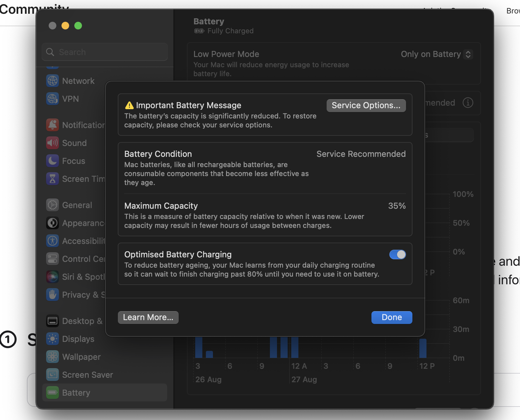This screenshot has width=520, height=420.
Task: Click the battery health info icon
Action: click(x=468, y=103)
